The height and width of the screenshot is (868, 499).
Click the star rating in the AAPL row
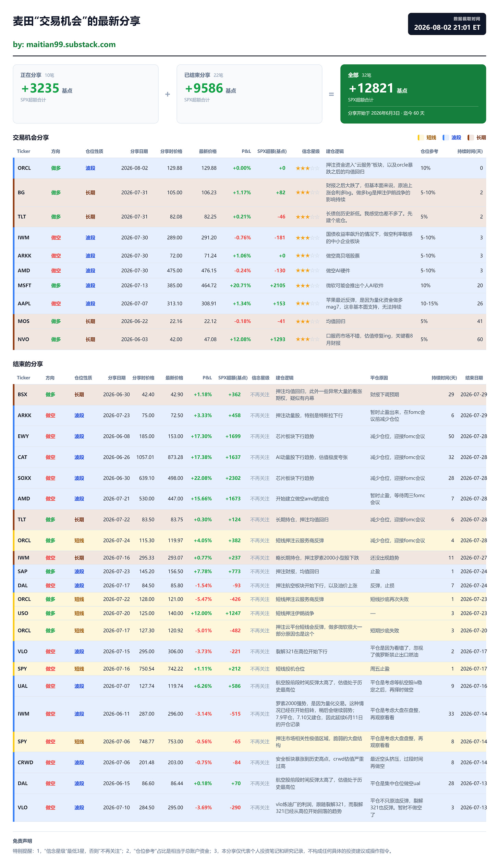(x=307, y=303)
